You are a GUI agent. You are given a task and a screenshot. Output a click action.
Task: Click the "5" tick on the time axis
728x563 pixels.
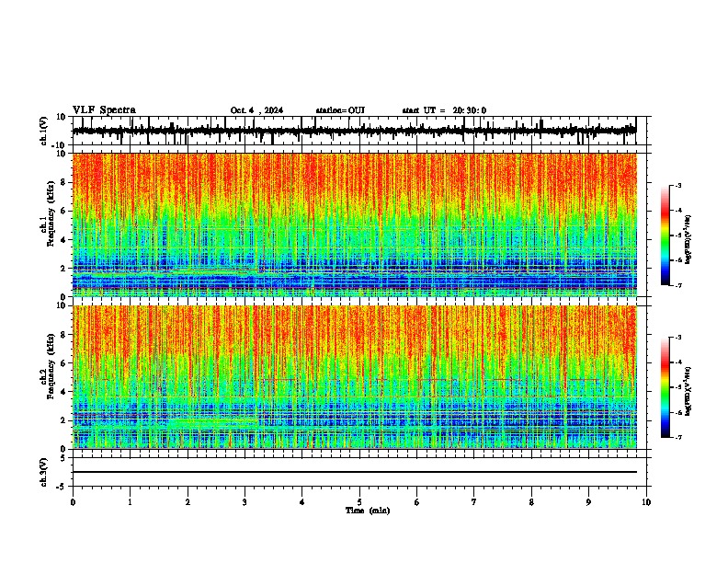(x=359, y=502)
